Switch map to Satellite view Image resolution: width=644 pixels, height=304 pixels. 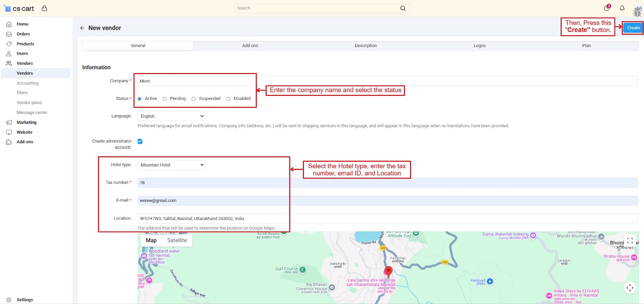pos(177,240)
